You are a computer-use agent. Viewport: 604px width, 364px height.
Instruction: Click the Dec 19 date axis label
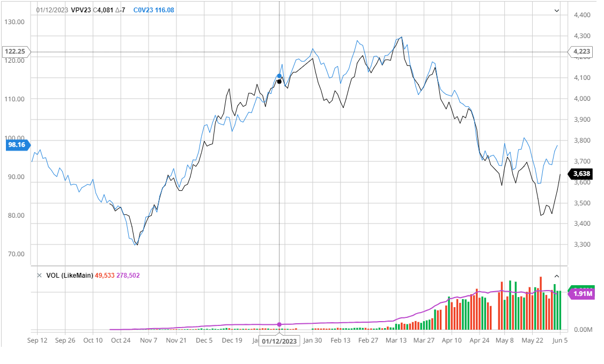click(232, 340)
